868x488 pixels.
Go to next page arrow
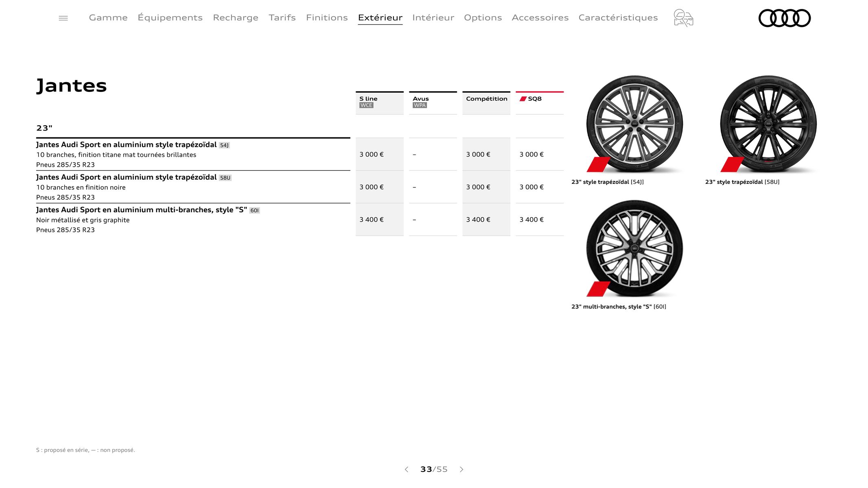coord(461,469)
